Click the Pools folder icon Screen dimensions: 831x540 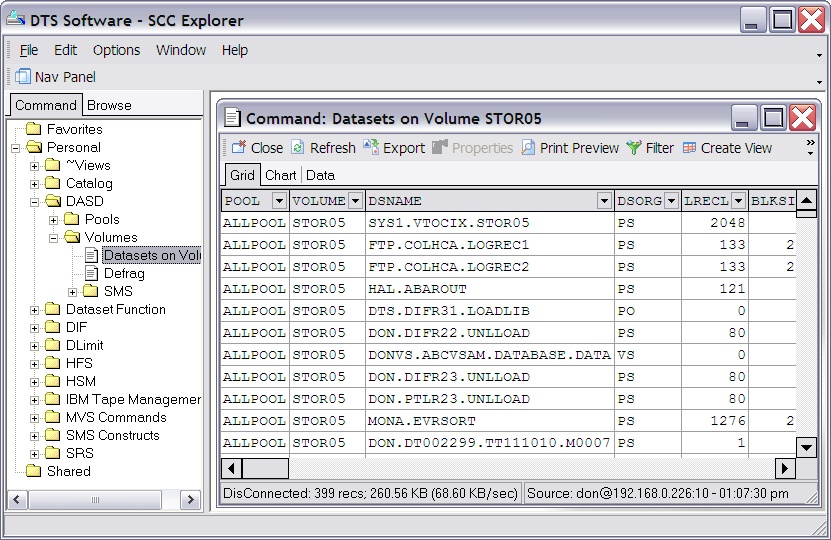[72, 219]
